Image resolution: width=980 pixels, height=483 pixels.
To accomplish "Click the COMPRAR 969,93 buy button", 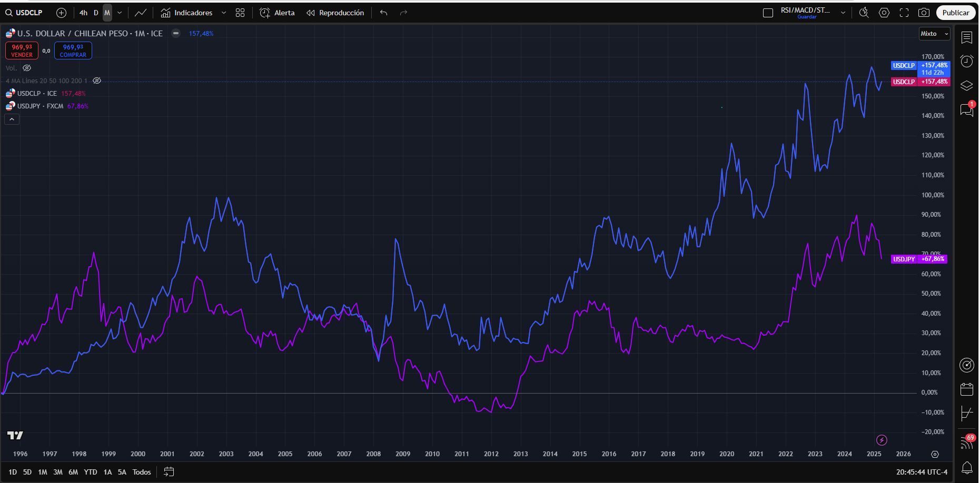I will pos(73,51).
